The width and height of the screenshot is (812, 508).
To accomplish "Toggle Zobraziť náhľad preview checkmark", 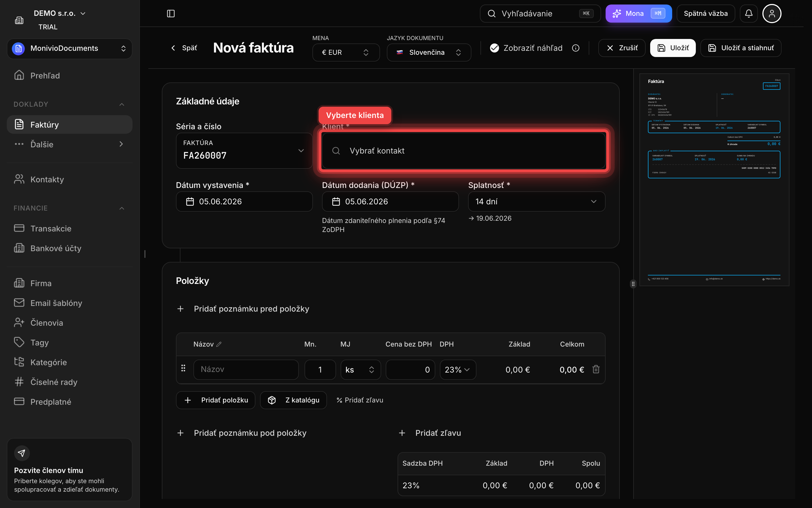I will tap(494, 48).
